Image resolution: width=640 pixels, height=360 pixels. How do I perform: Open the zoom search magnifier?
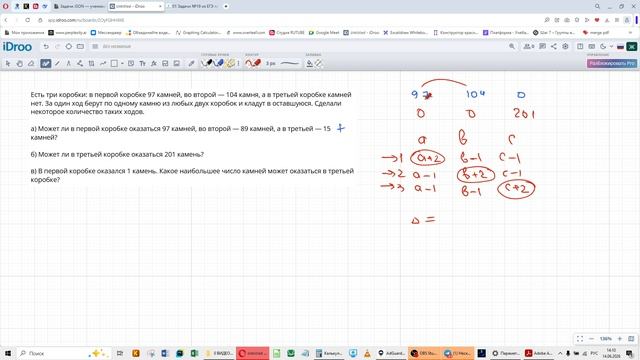click(512, 47)
